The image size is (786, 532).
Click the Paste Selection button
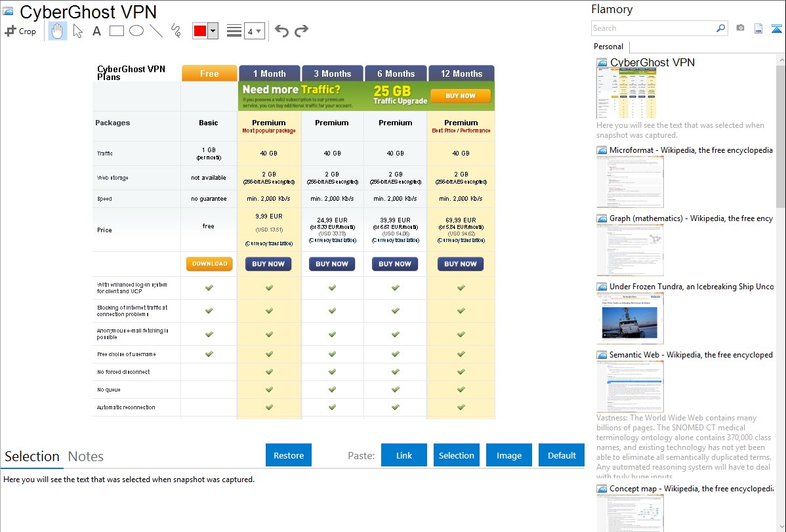point(456,455)
